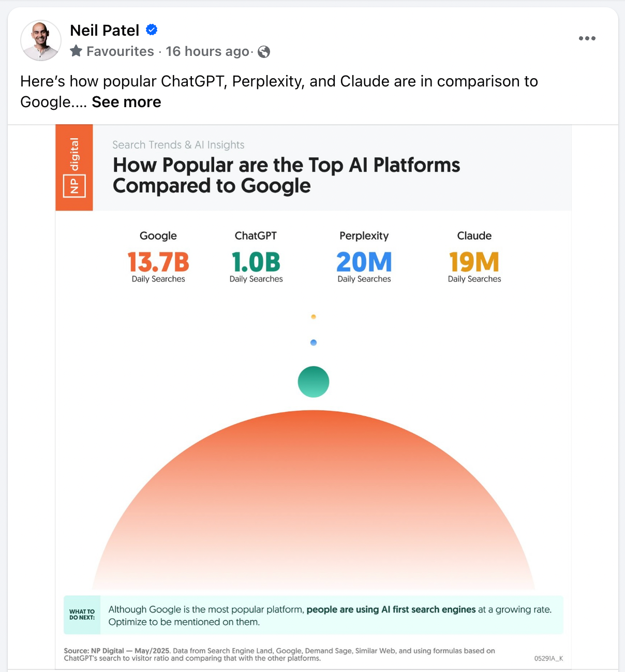Click the Favourites label
The width and height of the screenshot is (625, 672).
click(120, 51)
